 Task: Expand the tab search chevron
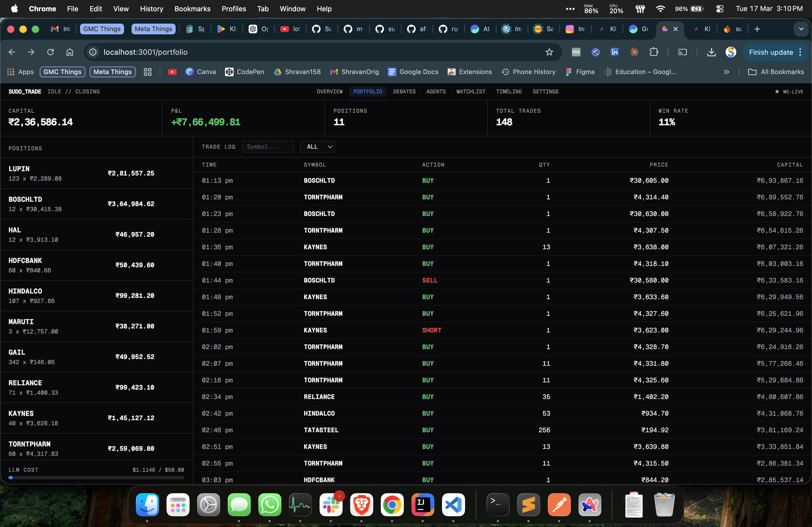(x=801, y=29)
